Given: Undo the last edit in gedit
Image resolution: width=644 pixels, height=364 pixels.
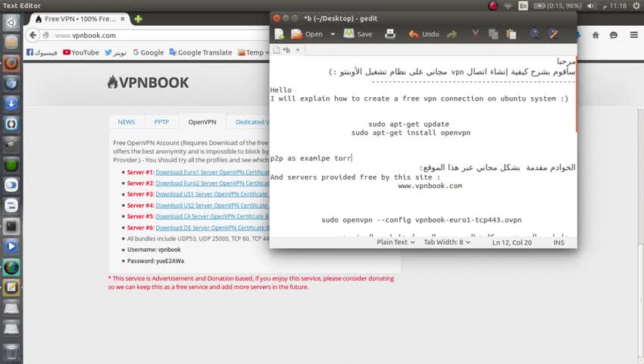Looking at the screenshot, I should click(424, 34).
